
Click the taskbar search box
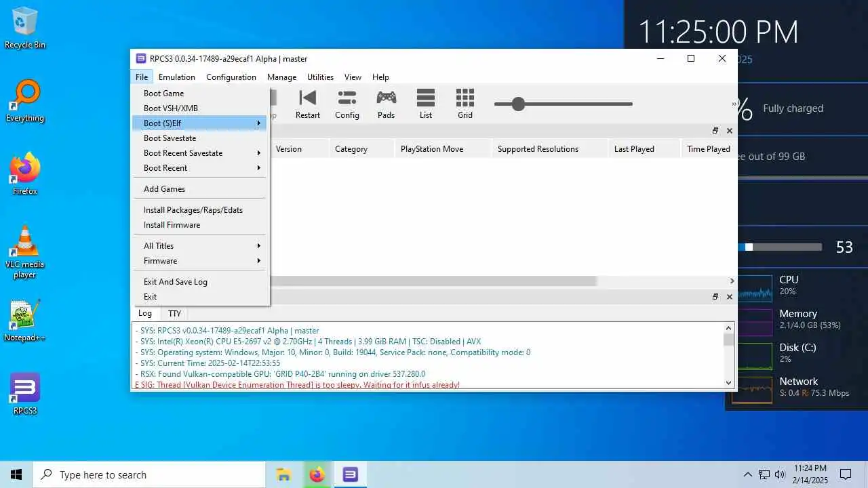[149, 474]
